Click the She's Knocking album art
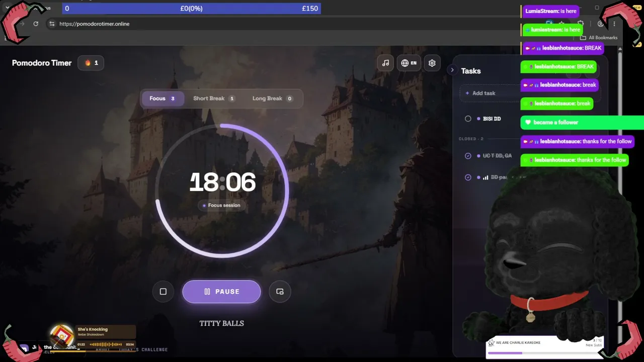 tap(62, 336)
